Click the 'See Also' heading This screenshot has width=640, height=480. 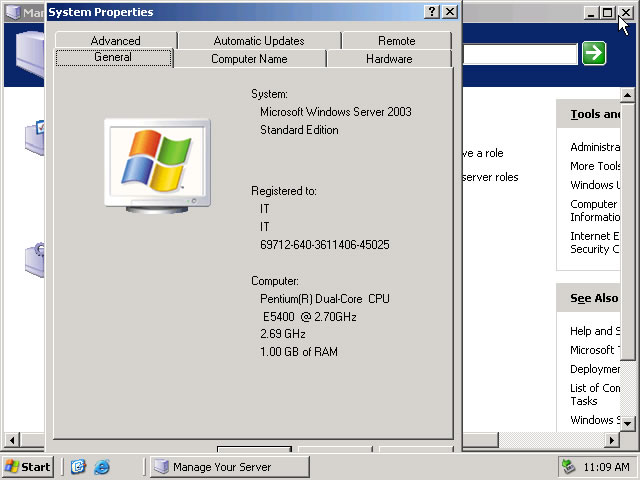[594, 298]
